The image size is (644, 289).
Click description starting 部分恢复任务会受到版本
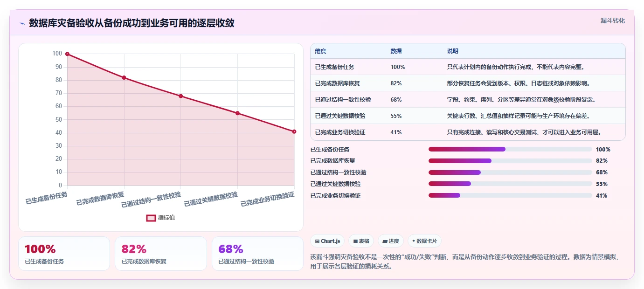(x=518, y=83)
